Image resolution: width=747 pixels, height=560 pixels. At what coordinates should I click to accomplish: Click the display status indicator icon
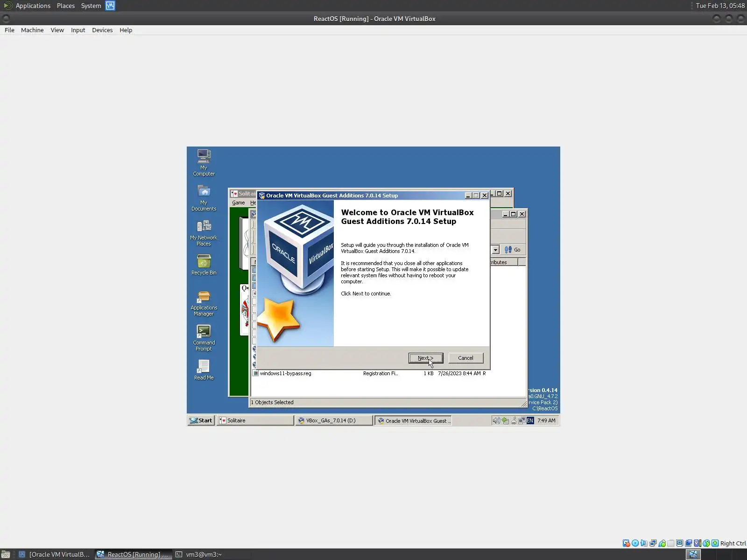(680, 543)
